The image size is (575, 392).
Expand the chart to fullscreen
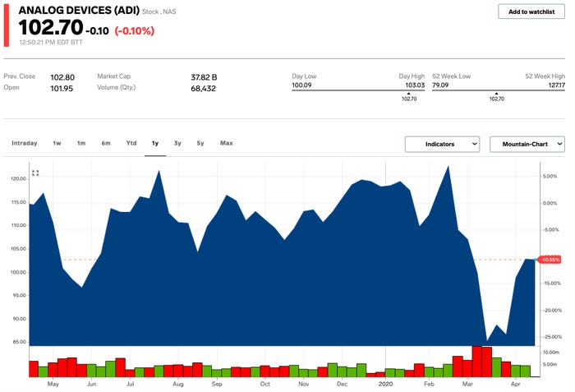[x=35, y=173]
